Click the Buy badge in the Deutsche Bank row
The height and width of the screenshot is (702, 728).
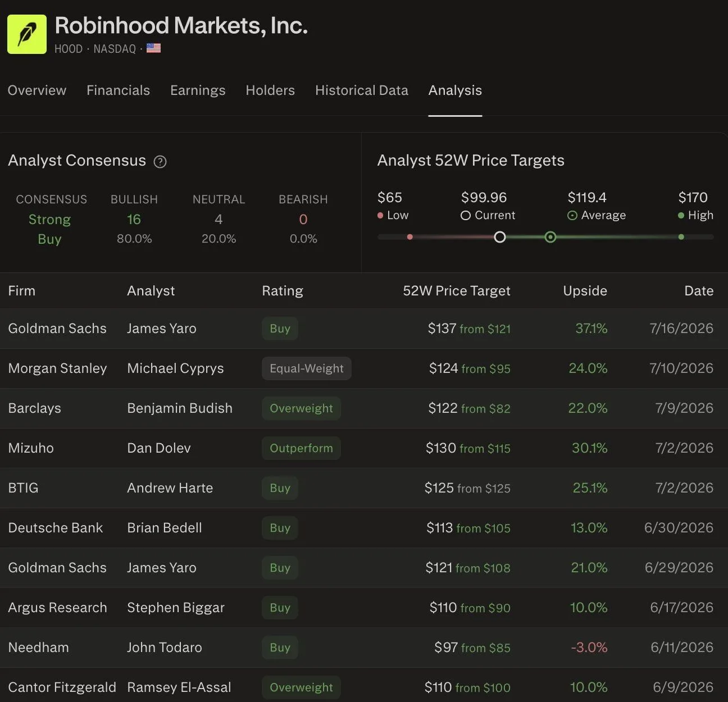pyautogui.click(x=280, y=528)
